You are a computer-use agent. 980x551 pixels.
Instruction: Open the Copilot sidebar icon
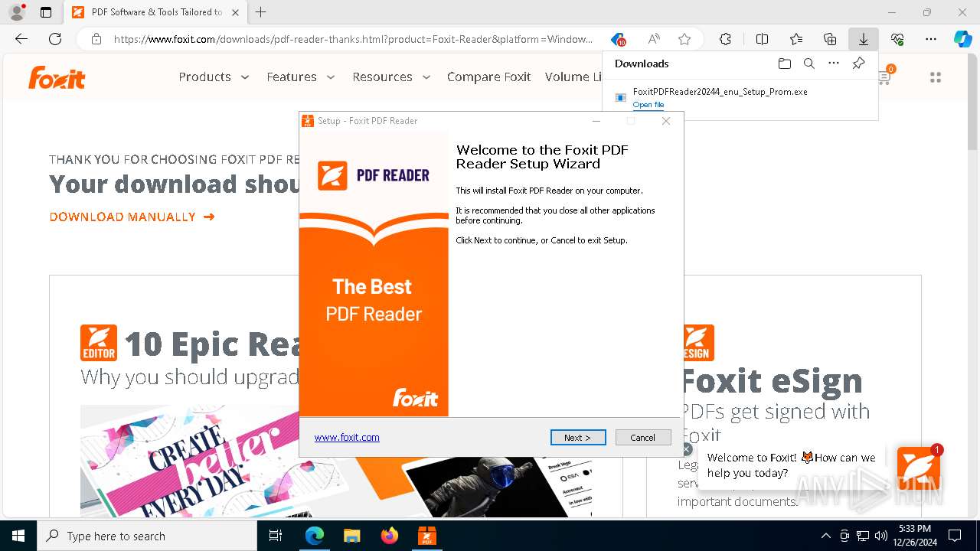962,39
